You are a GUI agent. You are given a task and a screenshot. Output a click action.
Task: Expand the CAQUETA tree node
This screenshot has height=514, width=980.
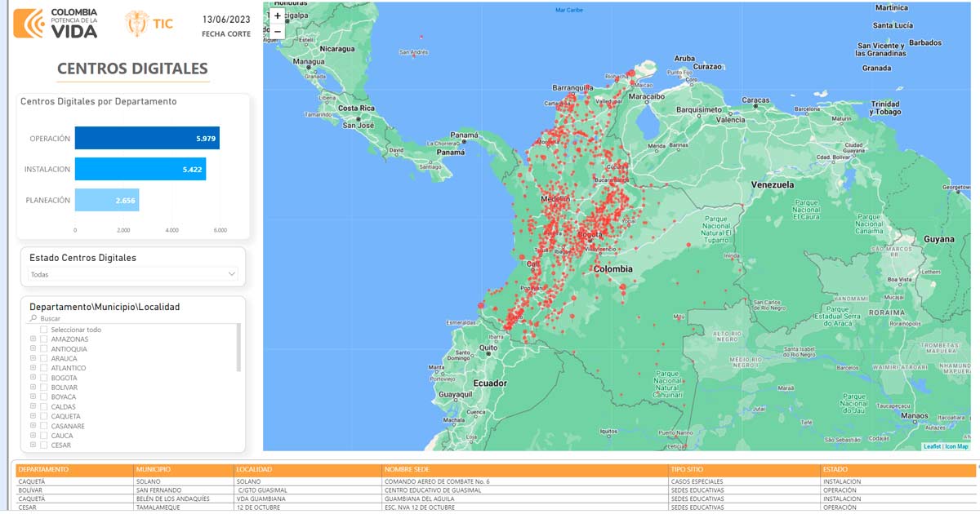tap(33, 416)
